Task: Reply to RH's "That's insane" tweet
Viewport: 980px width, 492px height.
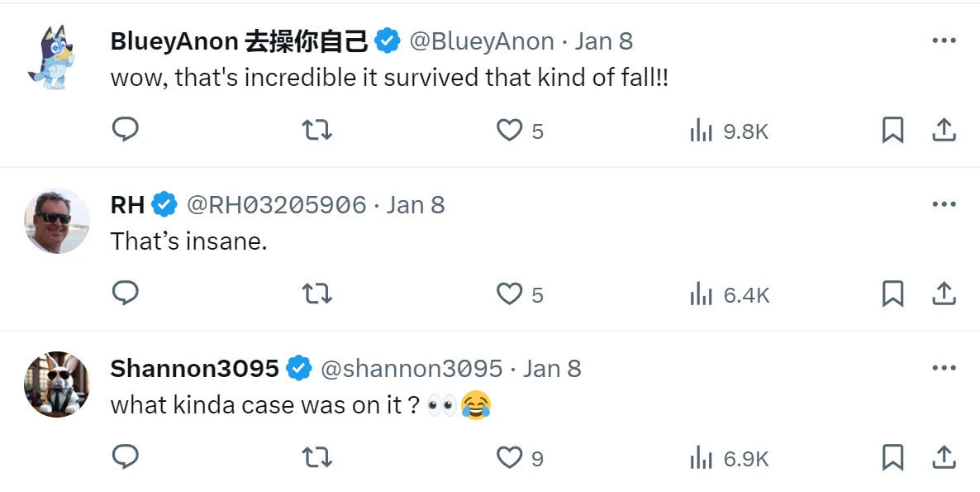Action: pos(126,294)
